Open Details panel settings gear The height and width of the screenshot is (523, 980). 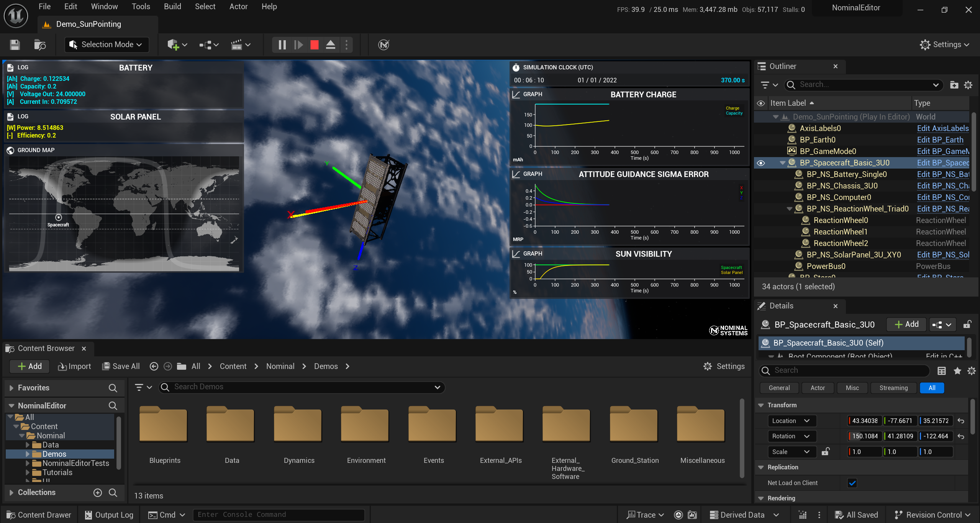[972, 371]
